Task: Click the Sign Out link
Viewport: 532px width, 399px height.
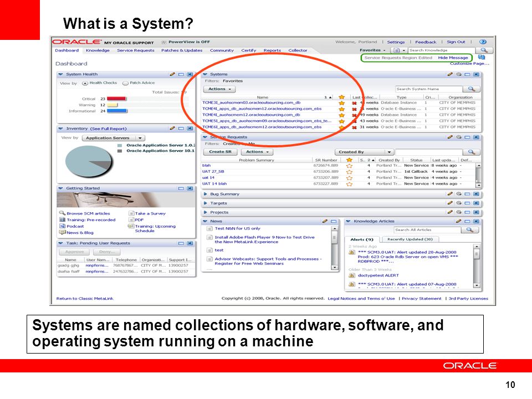Action: pyautogui.click(x=456, y=42)
